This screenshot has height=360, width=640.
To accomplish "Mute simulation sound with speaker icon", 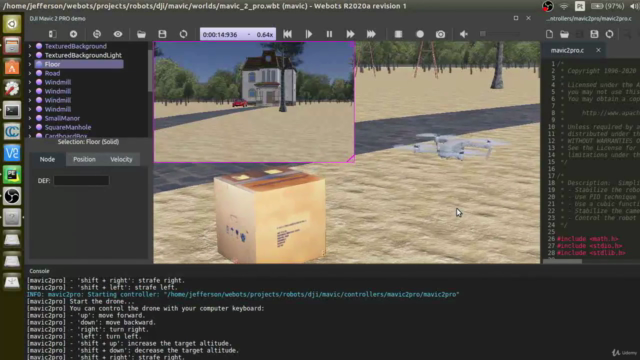I will pos(464,34).
